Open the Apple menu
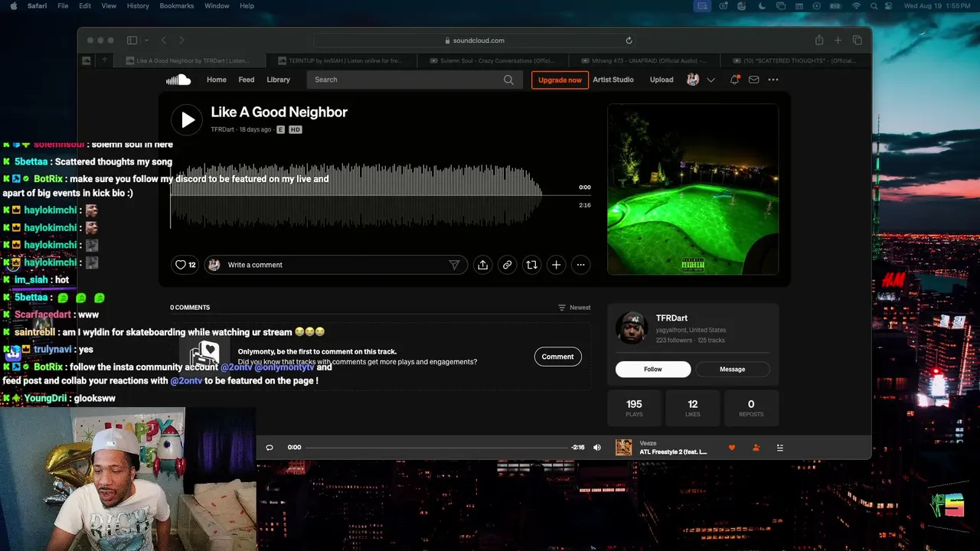This screenshot has height=551, width=980. tap(12, 6)
